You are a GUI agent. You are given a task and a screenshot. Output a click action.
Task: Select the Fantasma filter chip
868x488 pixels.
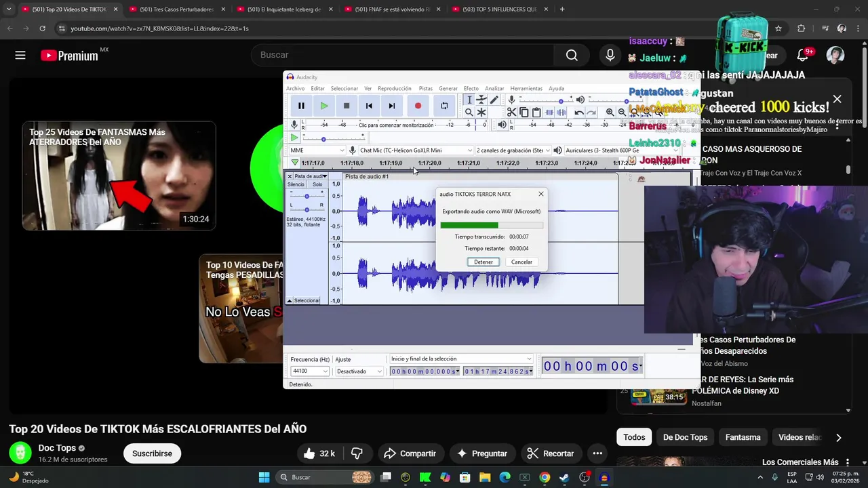pyautogui.click(x=743, y=437)
